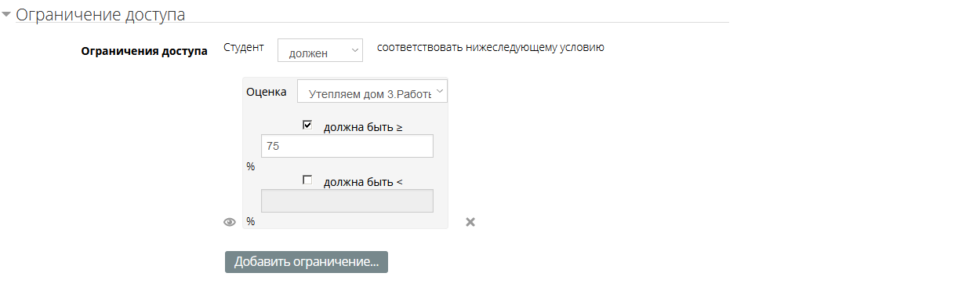This screenshot has width=980, height=284.
Task: Click chevron arrow of the Оценка dropdown
Action: pyautogui.click(x=439, y=93)
